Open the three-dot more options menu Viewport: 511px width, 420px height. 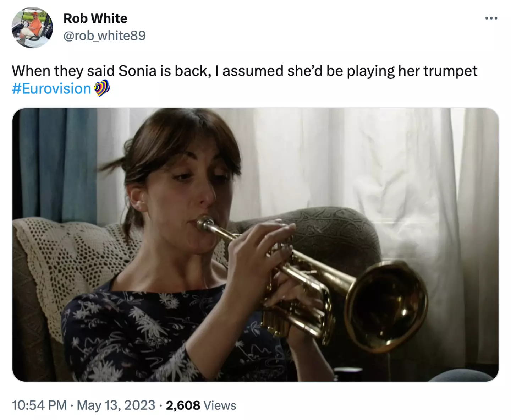click(x=491, y=18)
